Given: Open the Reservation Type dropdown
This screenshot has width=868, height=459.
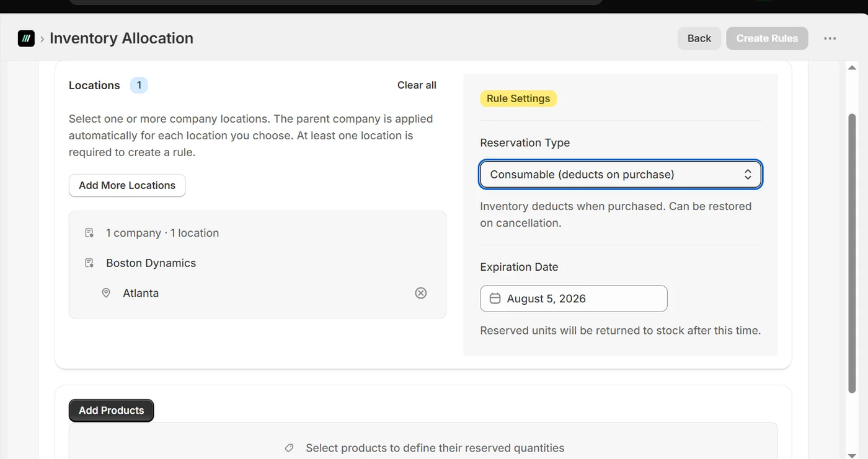Looking at the screenshot, I should [x=621, y=175].
